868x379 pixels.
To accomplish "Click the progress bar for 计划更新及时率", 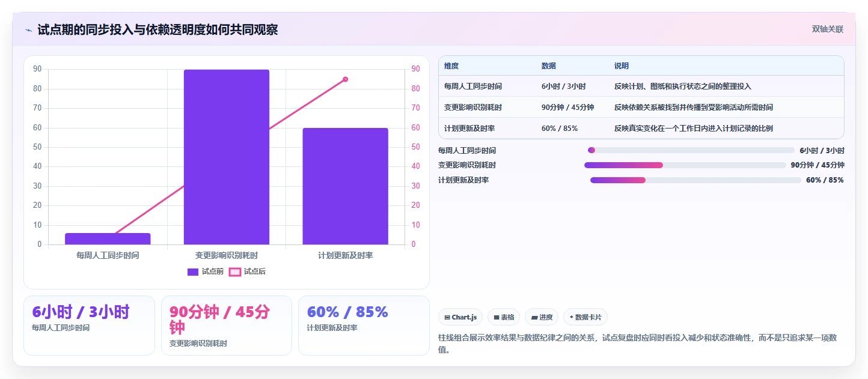I will click(695, 180).
